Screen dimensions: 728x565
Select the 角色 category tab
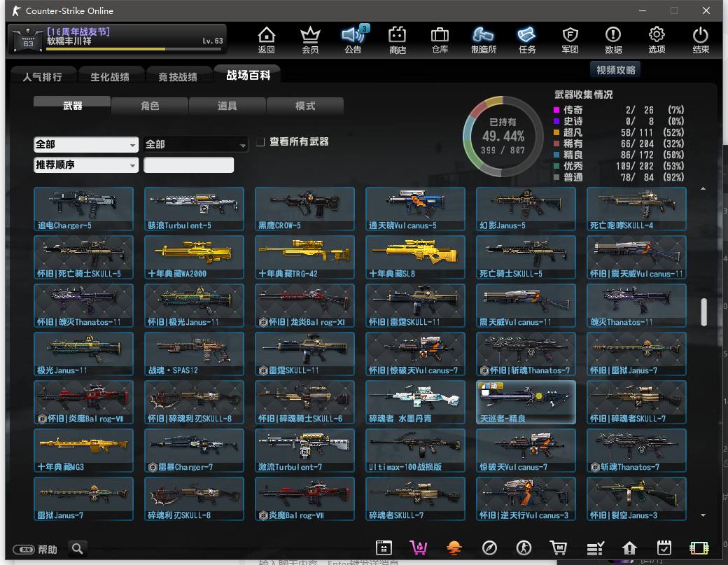click(x=150, y=106)
